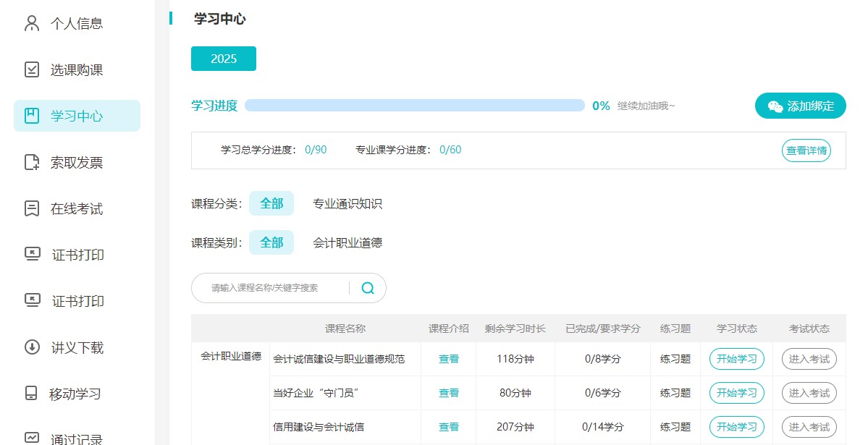868x445 pixels.
Task: Click the course name search field
Action: pos(275,288)
